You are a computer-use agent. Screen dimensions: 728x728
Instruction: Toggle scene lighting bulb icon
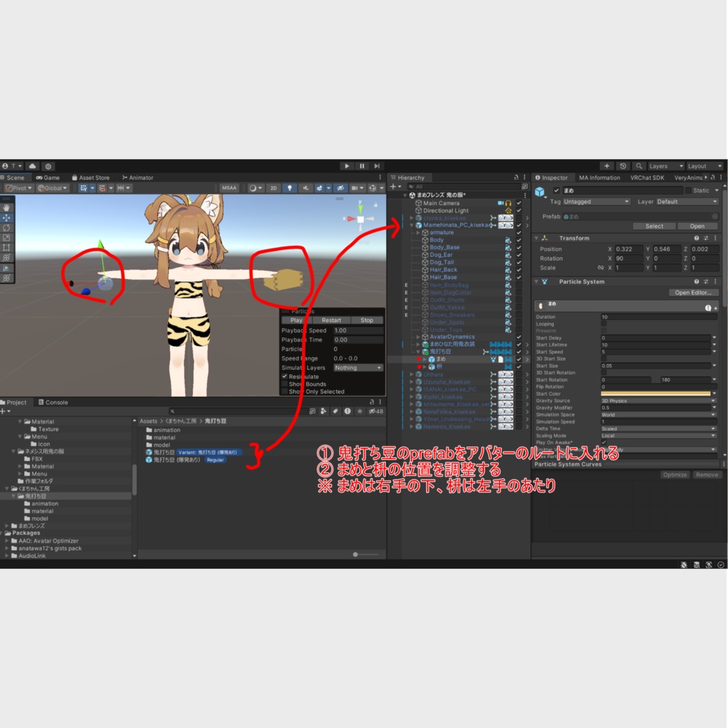click(x=290, y=188)
